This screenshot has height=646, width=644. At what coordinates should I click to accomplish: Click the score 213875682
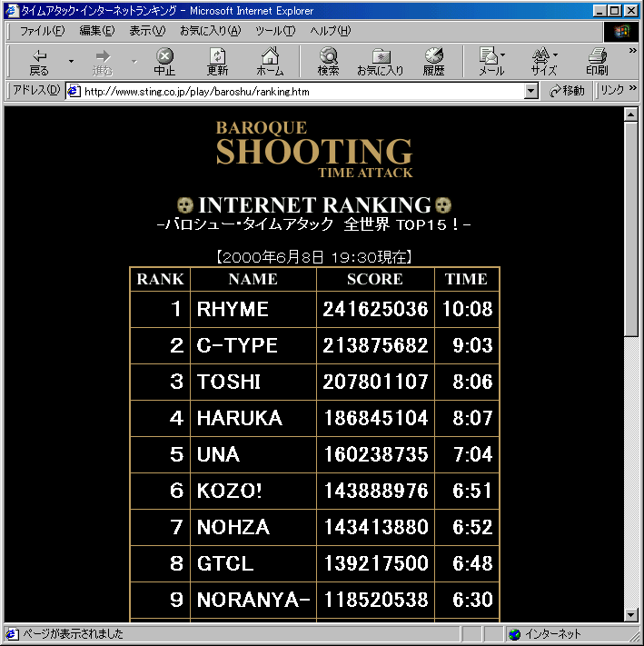[375, 345]
